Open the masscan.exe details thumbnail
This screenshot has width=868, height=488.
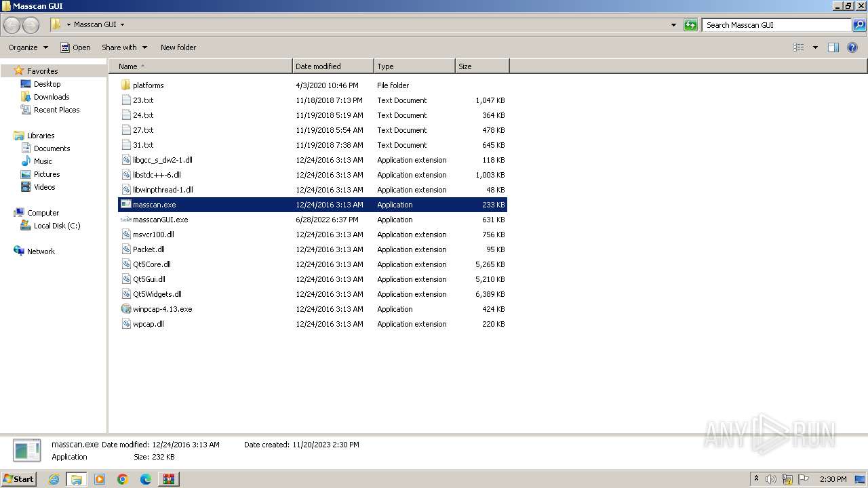(27, 450)
